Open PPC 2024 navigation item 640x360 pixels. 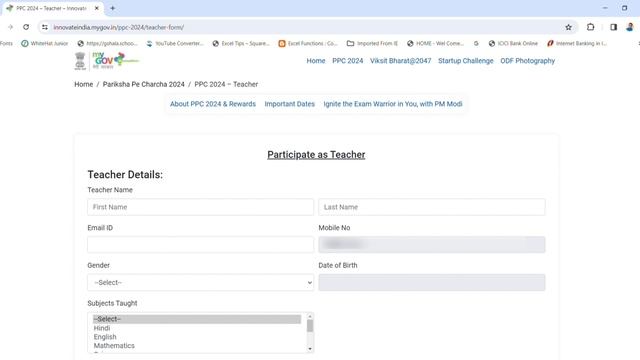(347, 61)
